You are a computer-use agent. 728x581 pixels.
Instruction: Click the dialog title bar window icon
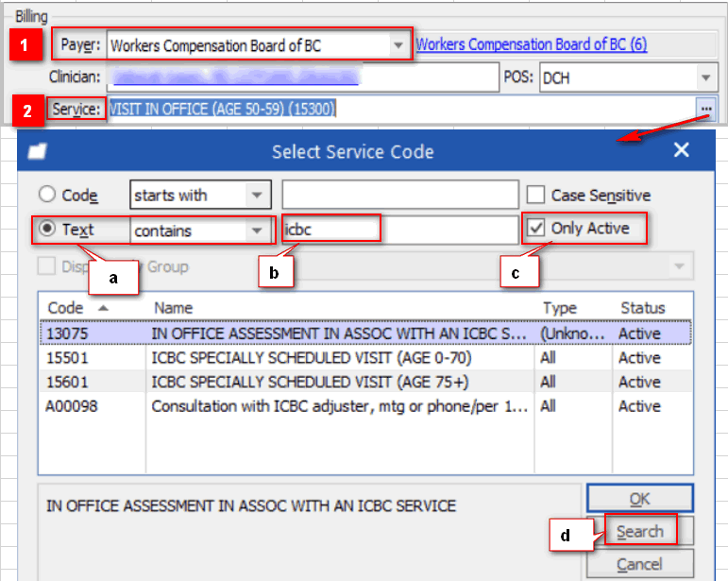coord(38,151)
